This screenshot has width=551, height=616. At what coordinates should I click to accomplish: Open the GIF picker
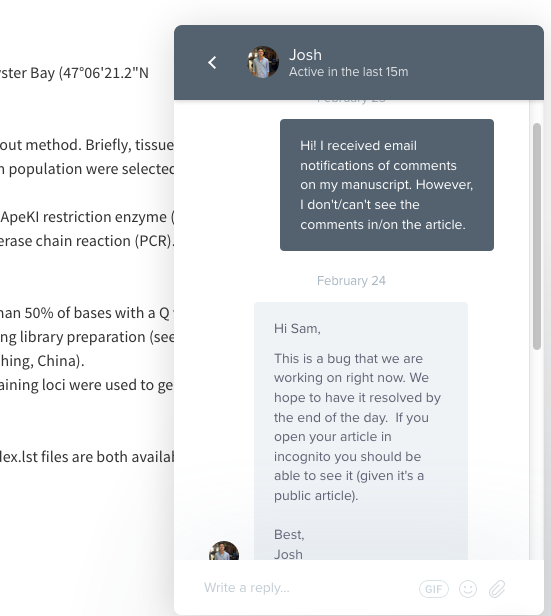[434, 589]
